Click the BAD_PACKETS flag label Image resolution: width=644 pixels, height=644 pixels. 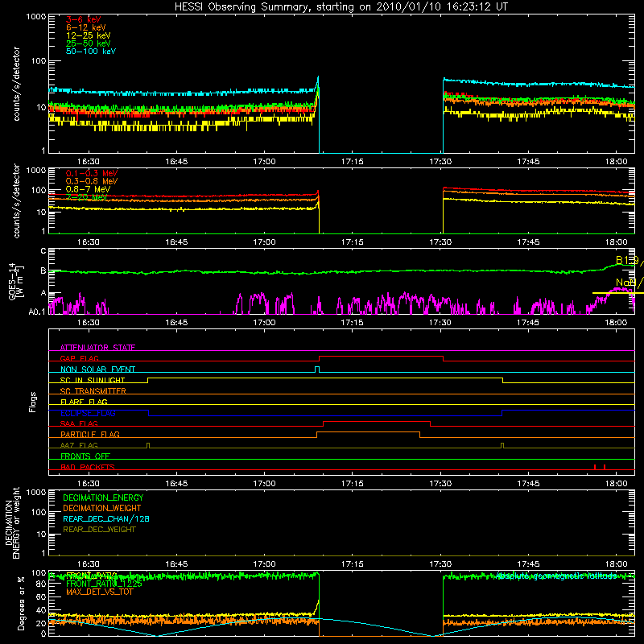point(88,467)
